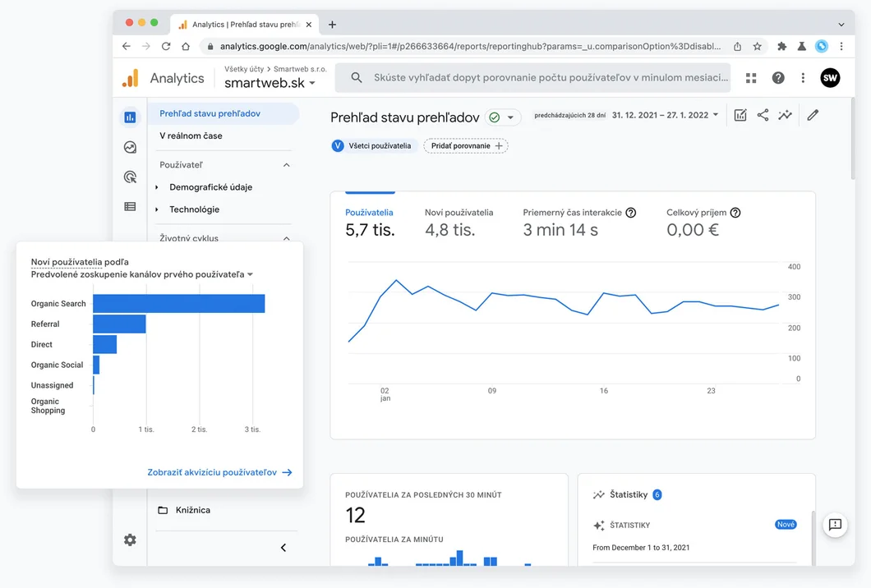Collapse the navigation sidebar with chevron
This screenshot has height=588, width=871.
(283, 548)
